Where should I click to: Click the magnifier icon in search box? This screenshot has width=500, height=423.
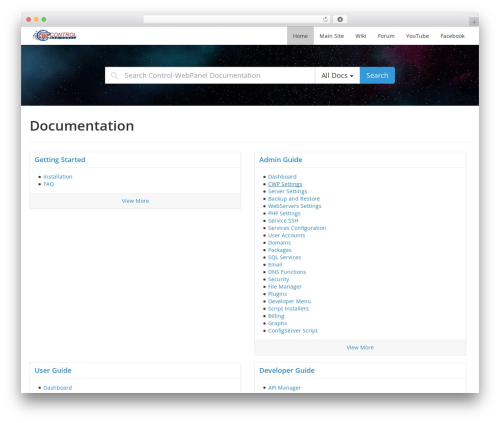pyautogui.click(x=115, y=76)
